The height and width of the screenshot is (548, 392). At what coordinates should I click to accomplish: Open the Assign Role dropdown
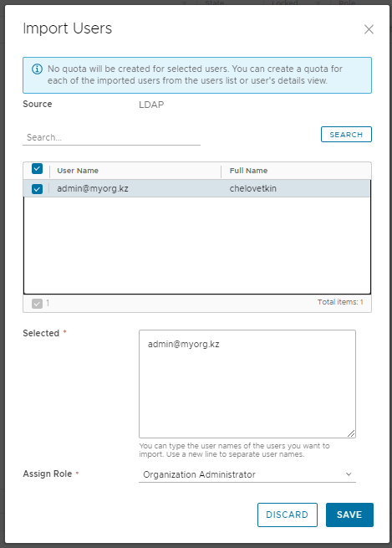pos(247,474)
